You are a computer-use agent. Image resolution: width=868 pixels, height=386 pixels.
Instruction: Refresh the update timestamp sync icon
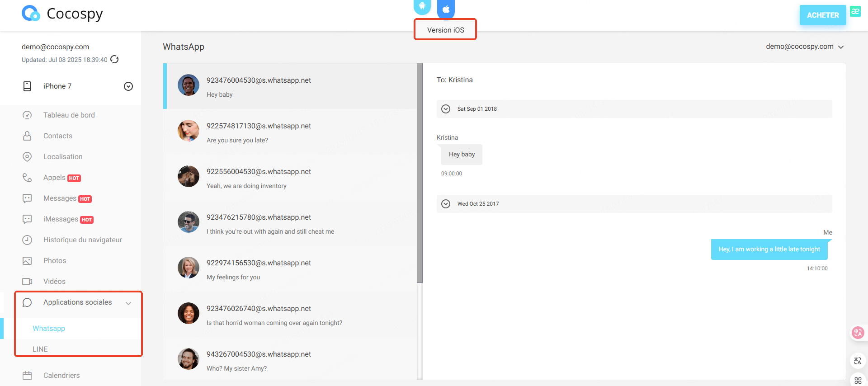[114, 59]
